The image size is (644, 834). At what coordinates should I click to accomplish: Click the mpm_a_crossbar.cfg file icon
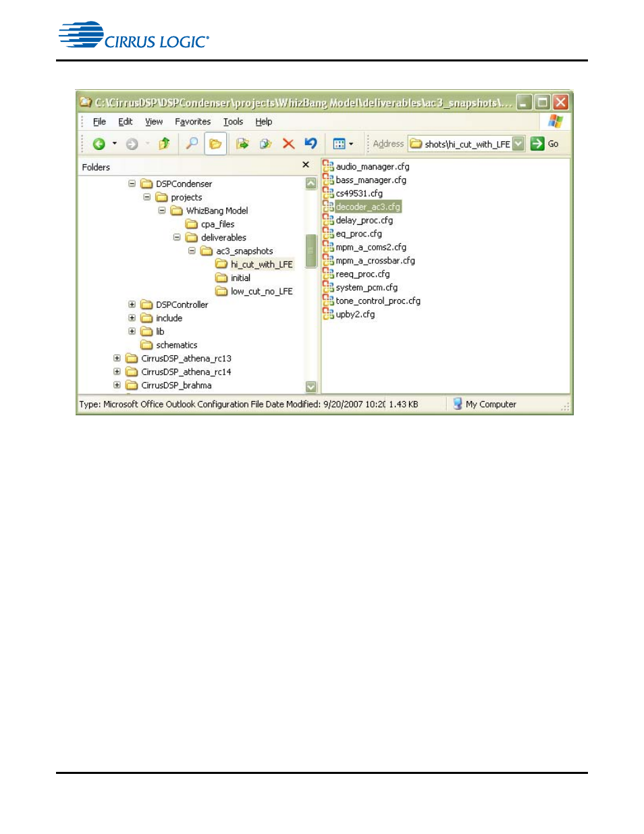(x=328, y=261)
